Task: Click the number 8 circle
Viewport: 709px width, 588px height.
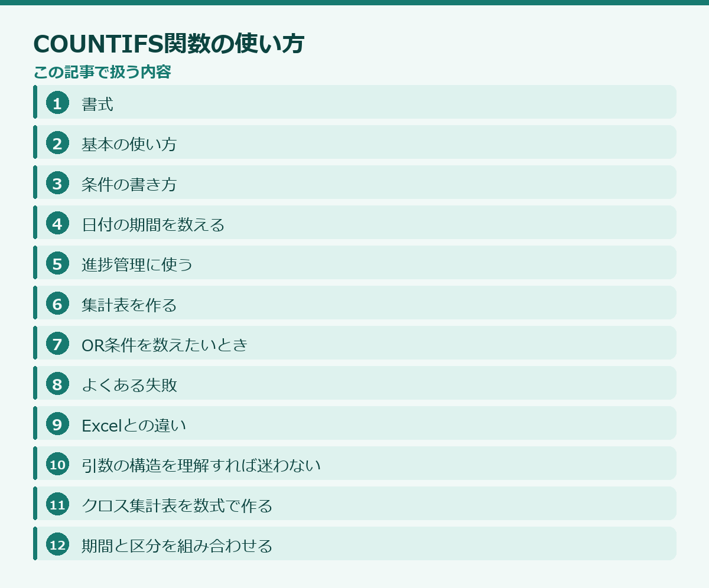Action: [57, 385]
